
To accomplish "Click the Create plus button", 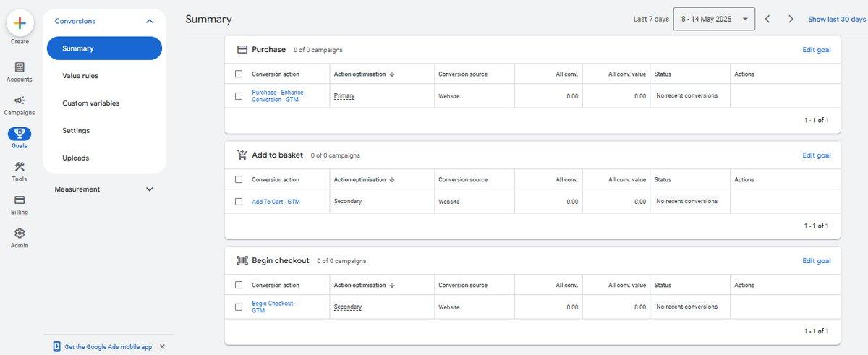I will 20,22.
